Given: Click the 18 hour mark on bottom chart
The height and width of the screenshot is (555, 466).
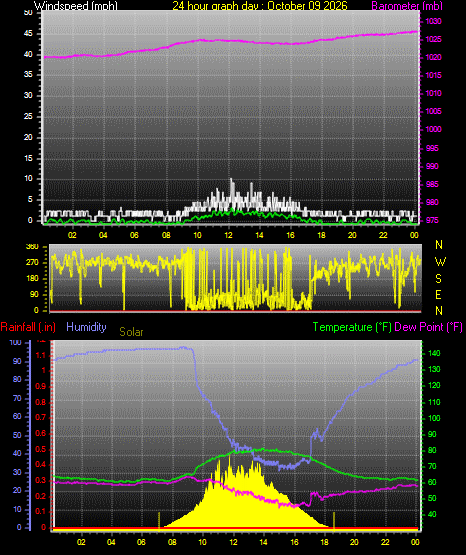Looking at the screenshot, I should tap(324, 542).
